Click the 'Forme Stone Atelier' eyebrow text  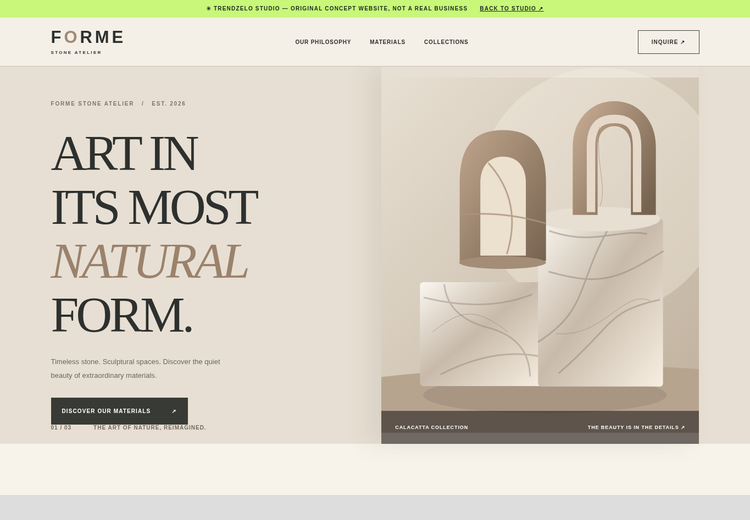coord(92,103)
